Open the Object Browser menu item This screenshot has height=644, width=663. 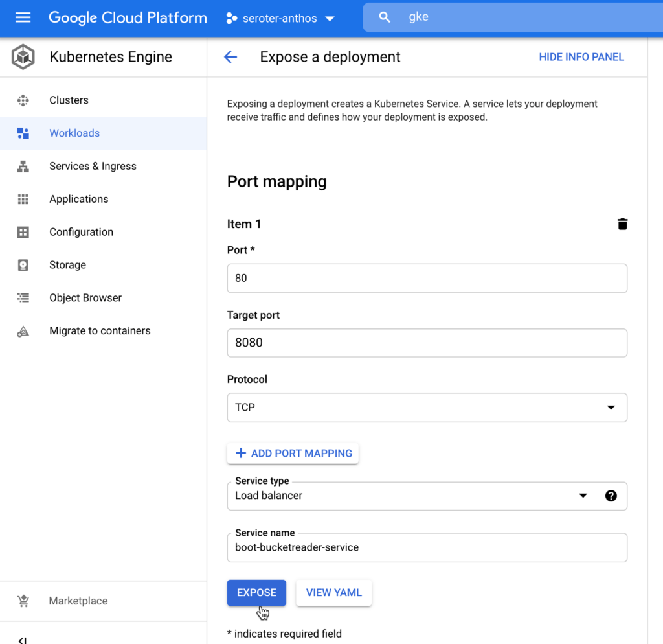85,298
